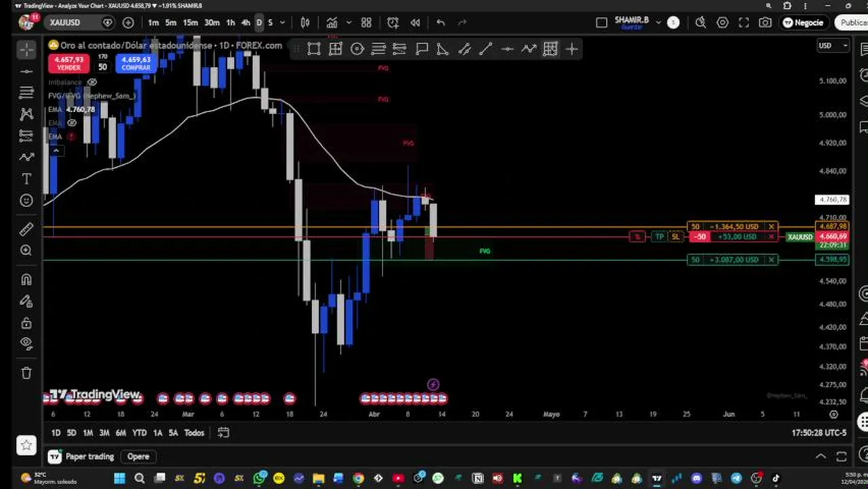Screen dimensions: 868x489
Task: Toggle magnet mode for drawings
Action: (26, 279)
